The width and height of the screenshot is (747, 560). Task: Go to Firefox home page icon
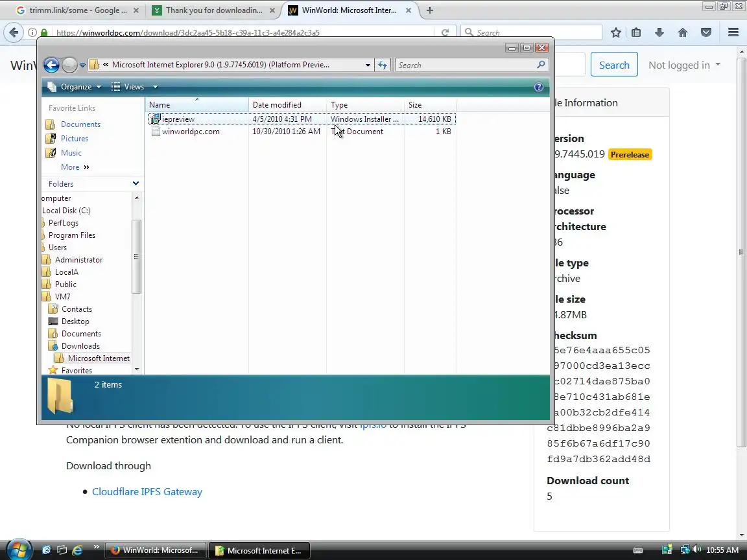(683, 32)
